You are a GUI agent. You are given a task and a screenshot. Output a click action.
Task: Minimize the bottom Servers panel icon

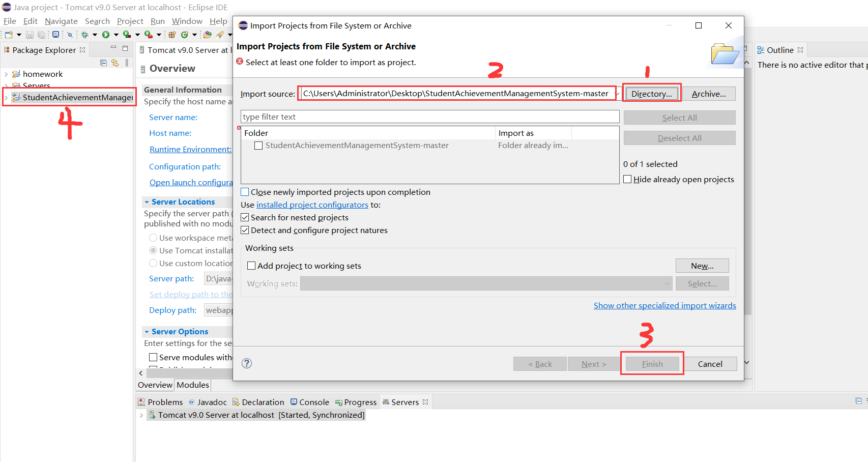(859, 401)
